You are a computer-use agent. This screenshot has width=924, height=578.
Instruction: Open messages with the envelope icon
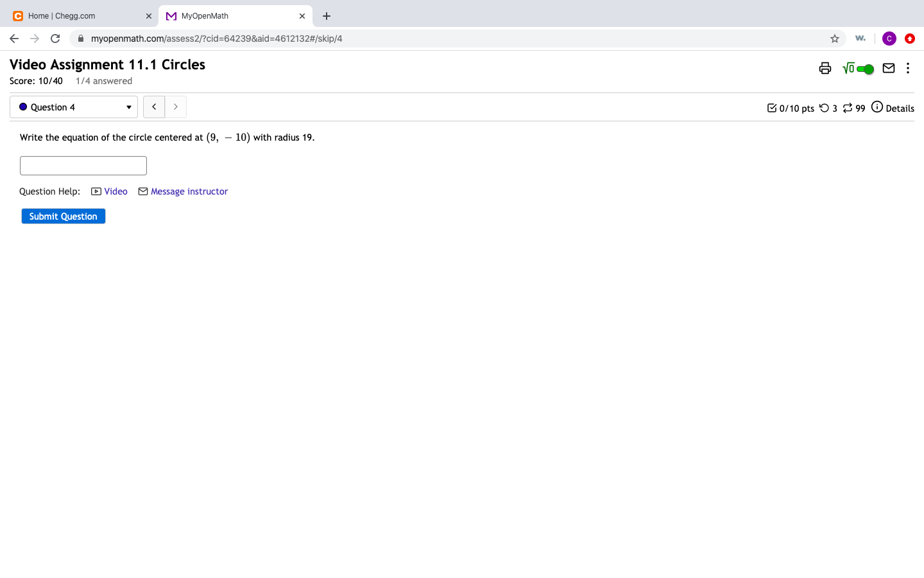pos(889,68)
